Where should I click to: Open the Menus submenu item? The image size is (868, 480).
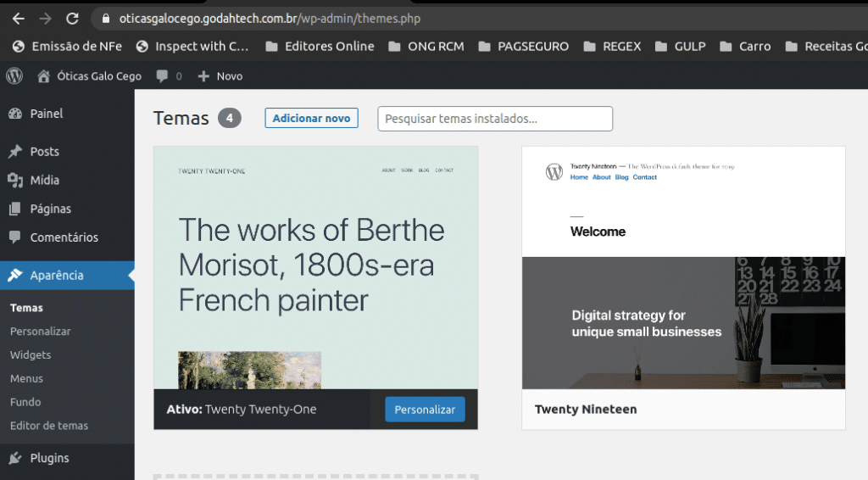26,379
